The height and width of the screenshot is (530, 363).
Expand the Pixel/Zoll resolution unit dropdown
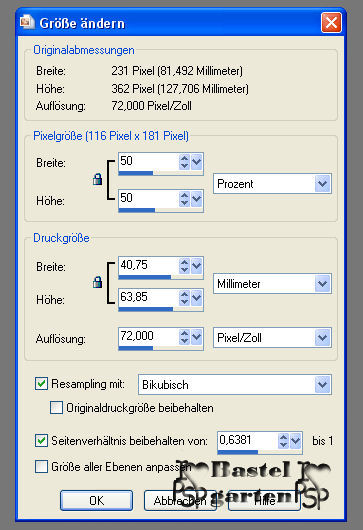(272, 337)
